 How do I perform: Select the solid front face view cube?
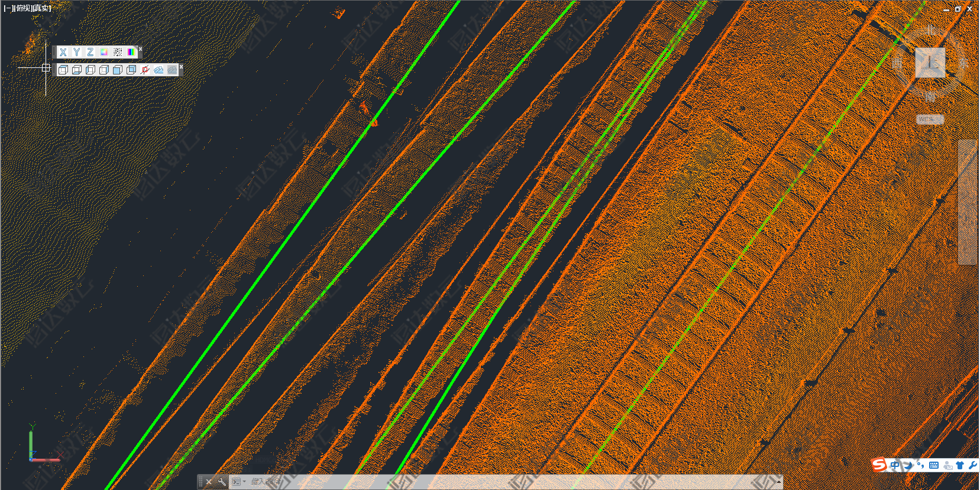point(118,70)
